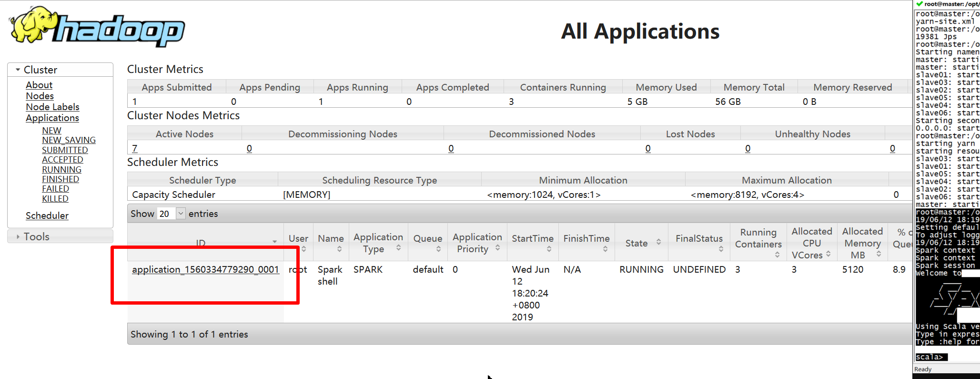This screenshot has height=379, width=980.
Task: Open the Show entries count dropdown
Action: click(171, 214)
